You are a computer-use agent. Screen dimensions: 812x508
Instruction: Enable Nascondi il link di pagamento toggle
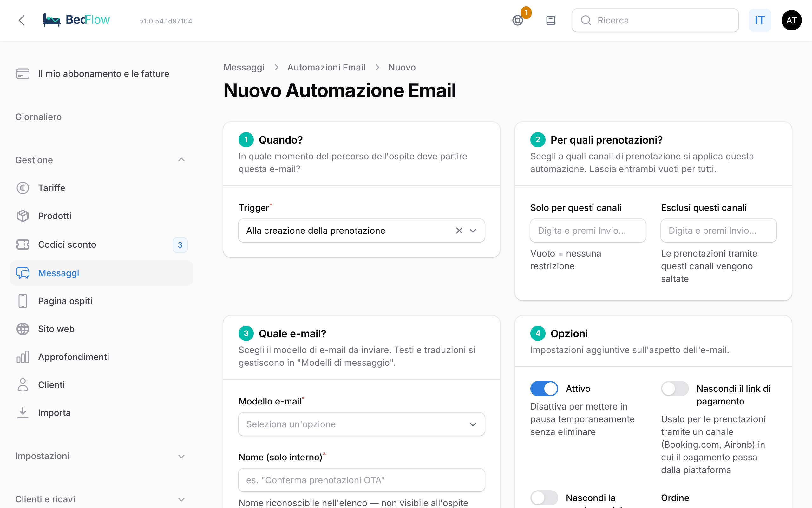click(x=675, y=389)
